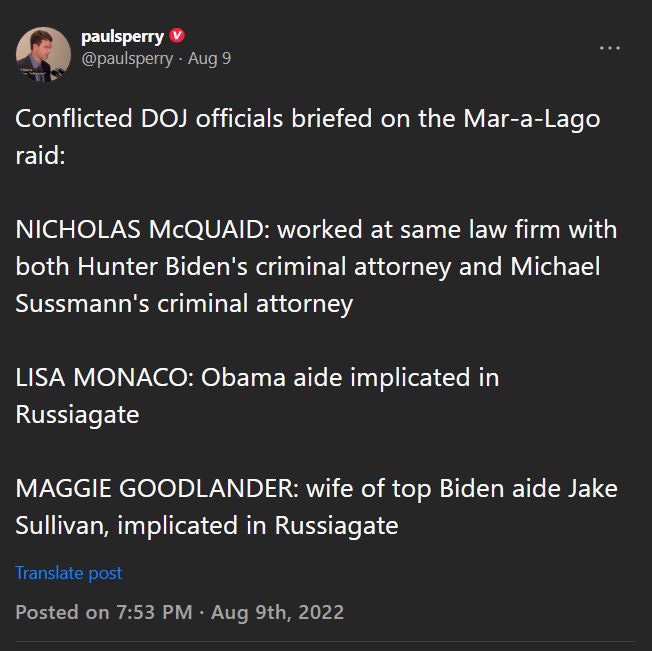Click the bold paulsperry display name
This screenshot has height=651, width=652.
(123, 37)
